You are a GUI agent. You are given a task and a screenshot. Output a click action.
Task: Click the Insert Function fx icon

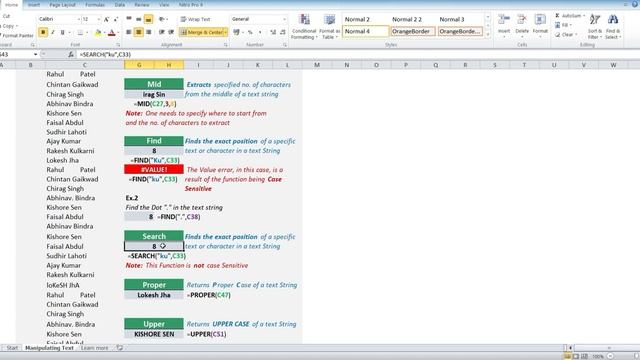71,54
